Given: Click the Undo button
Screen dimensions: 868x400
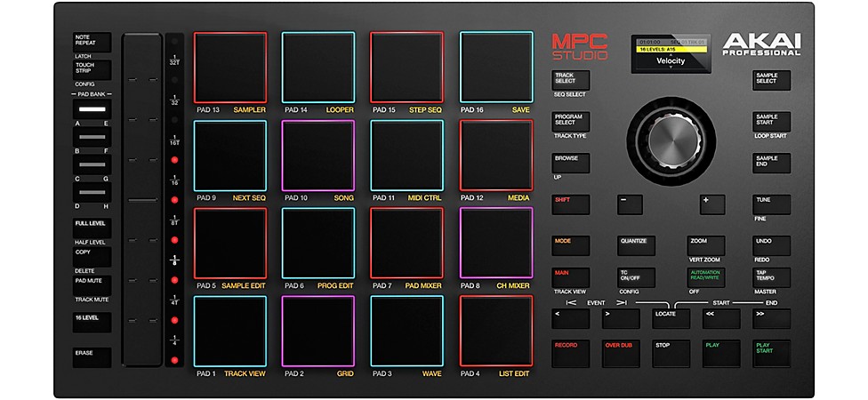Looking at the screenshot, I should click(771, 245).
